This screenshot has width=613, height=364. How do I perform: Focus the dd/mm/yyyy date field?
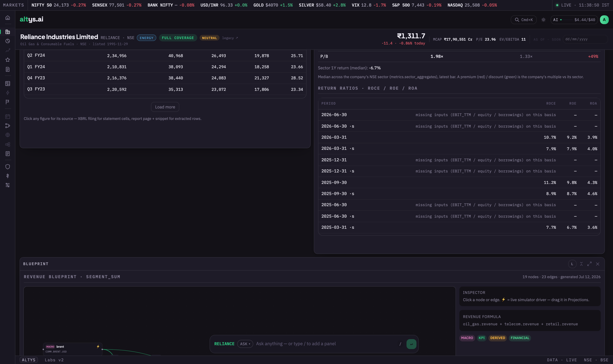point(585,39)
